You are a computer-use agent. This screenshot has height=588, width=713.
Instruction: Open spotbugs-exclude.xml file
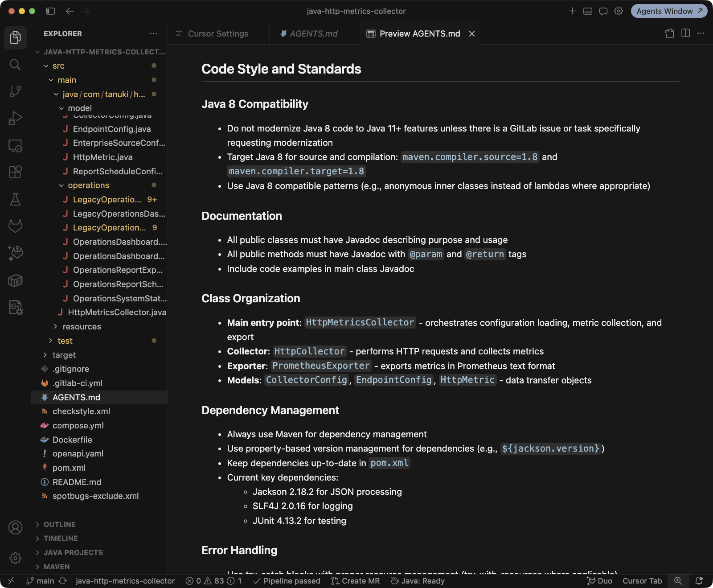pyautogui.click(x=99, y=496)
